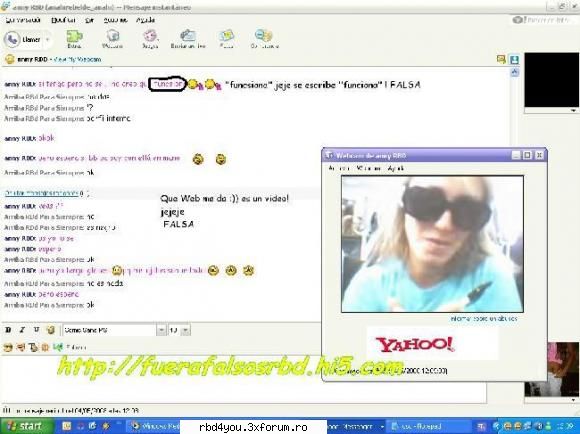Click the chat scroll-up arrow
580x434 pixels.
pyautogui.click(x=515, y=73)
